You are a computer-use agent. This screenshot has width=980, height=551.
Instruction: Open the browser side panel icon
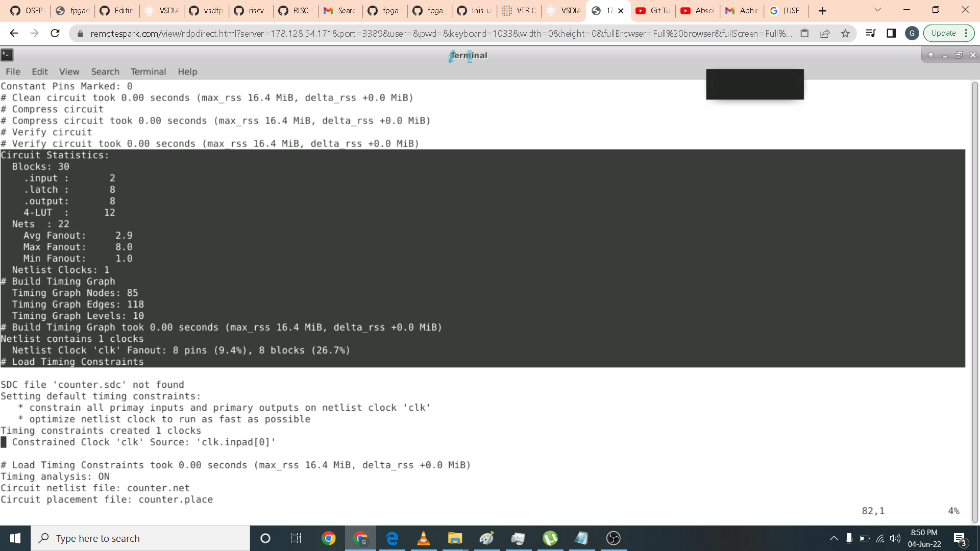tap(891, 34)
